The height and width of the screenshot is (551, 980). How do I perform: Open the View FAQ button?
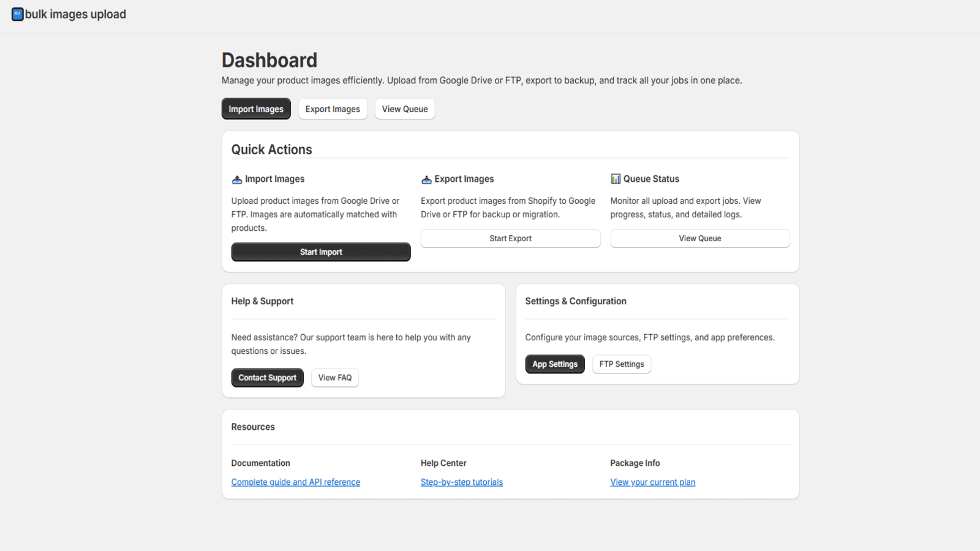pos(335,378)
